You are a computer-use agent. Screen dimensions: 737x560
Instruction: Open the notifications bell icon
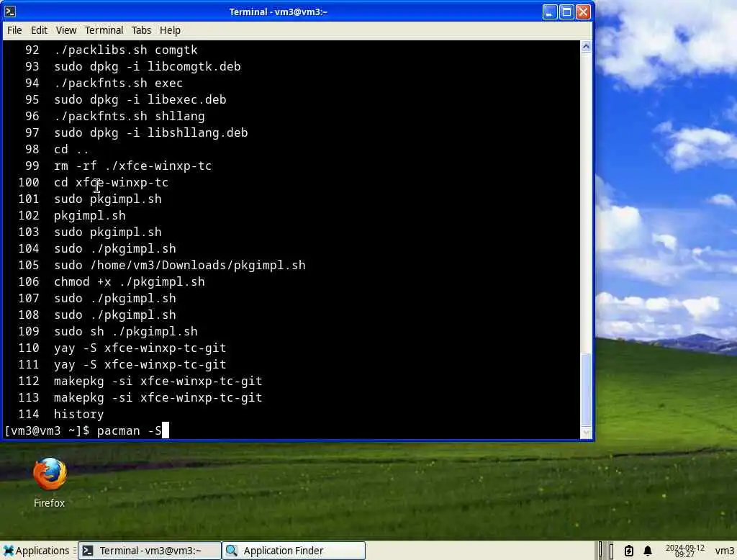point(648,551)
